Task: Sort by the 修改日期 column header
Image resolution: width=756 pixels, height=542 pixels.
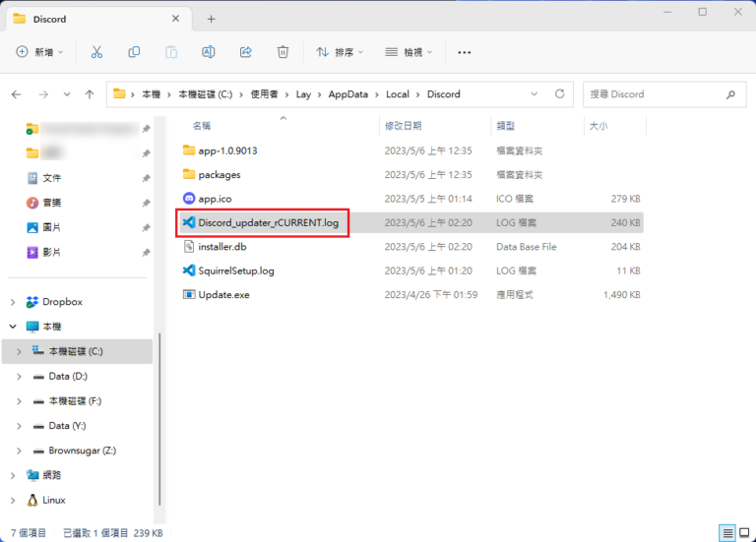Action: [403, 126]
